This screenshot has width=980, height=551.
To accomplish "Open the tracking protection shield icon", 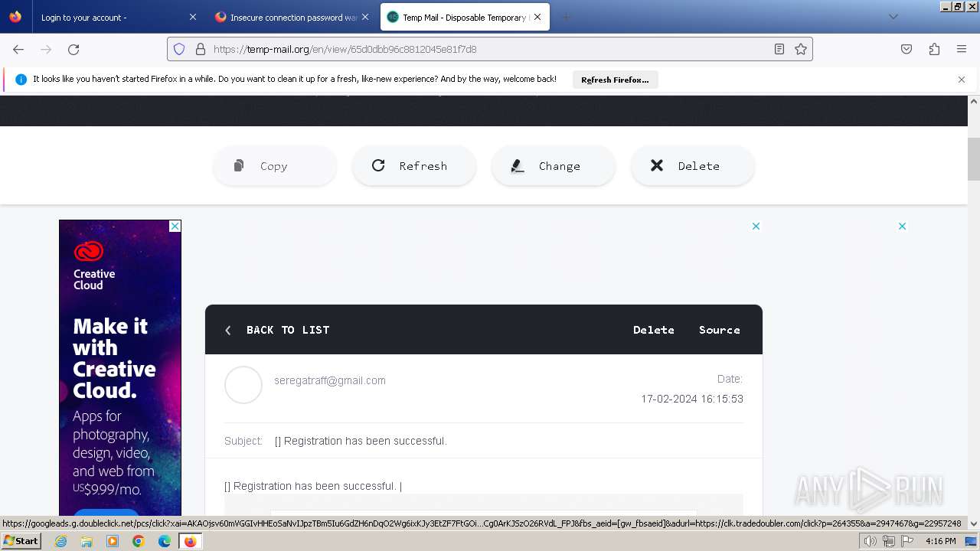I will coord(179,49).
